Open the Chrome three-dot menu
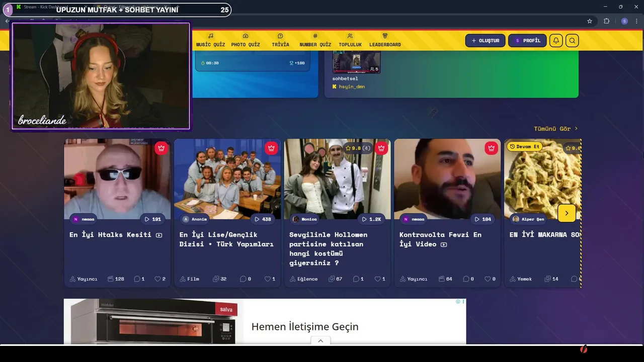 click(x=637, y=21)
